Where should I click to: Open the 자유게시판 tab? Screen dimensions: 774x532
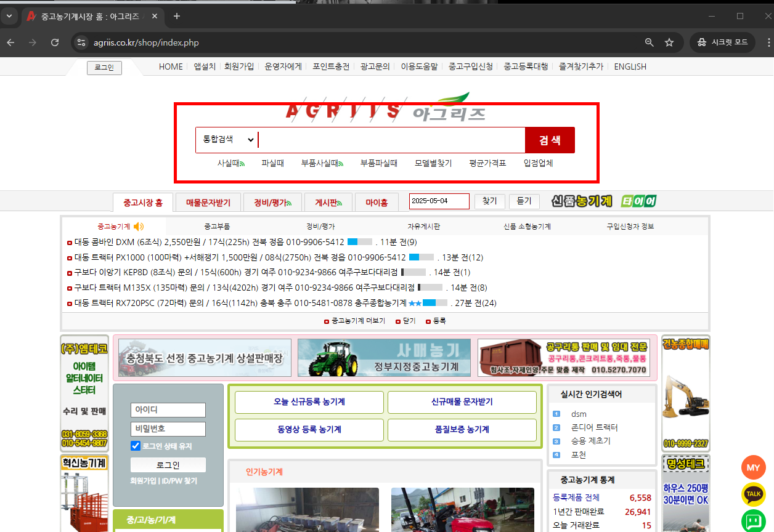(x=425, y=225)
